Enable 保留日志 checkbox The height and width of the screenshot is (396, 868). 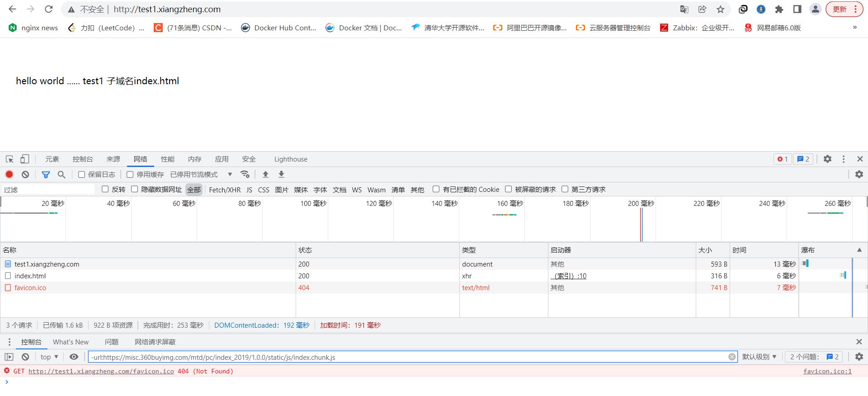pos(81,174)
